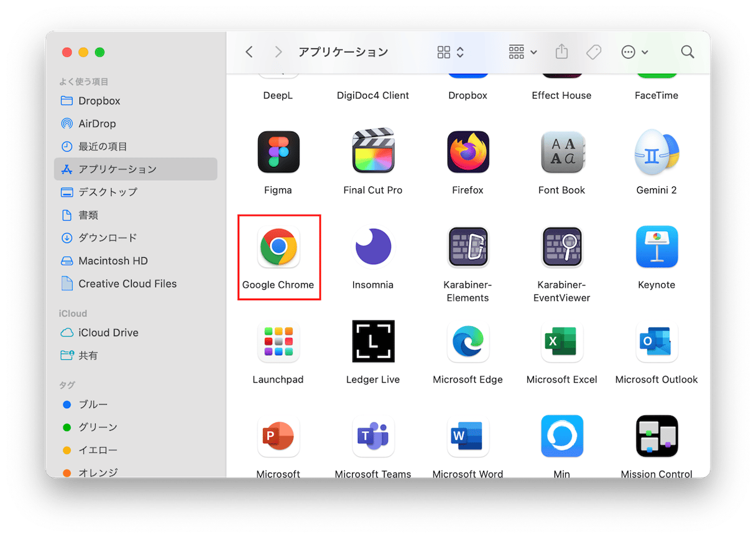The height and width of the screenshot is (538, 756).
Task: Go back with the left chevron
Action: point(249,52)
